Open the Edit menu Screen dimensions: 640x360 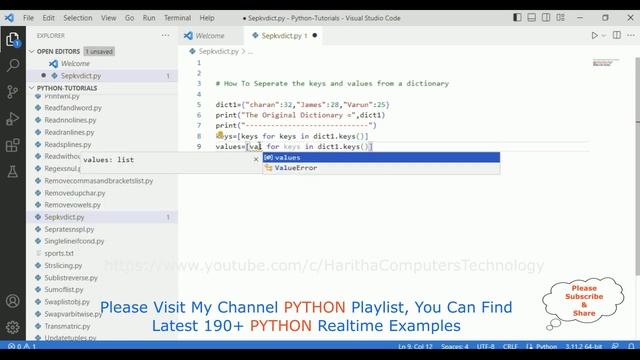[49, 18]
